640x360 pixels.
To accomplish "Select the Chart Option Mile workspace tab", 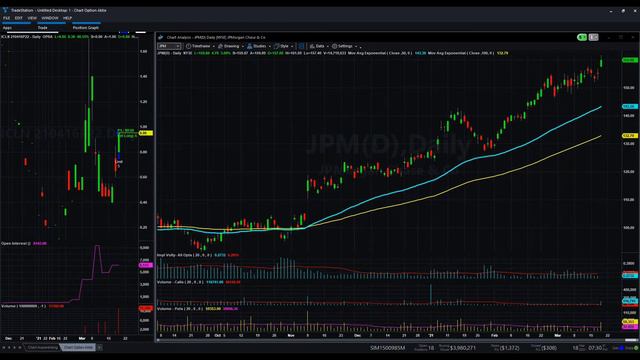I will (78, 347).
